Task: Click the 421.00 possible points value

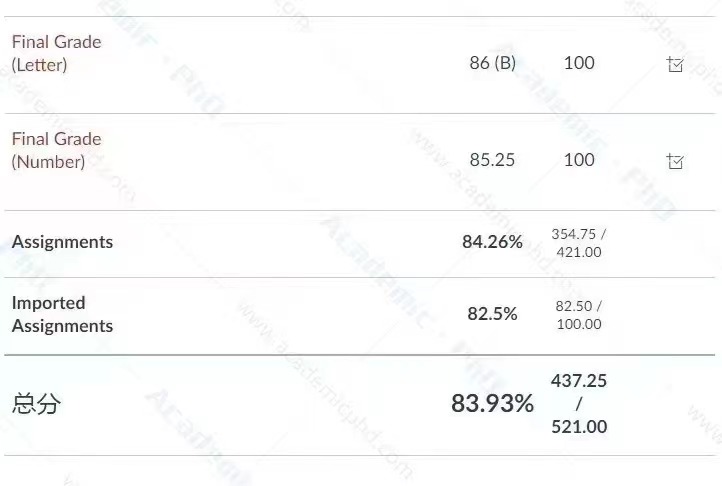Action: (579, 252)
